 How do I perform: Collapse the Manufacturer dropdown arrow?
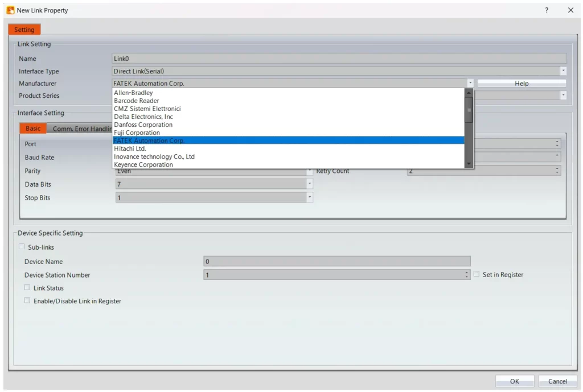470,83
